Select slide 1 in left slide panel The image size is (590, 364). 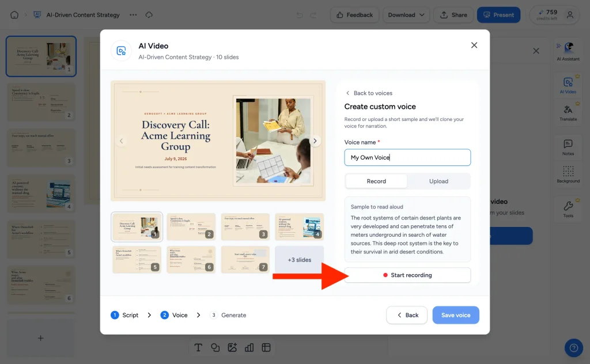point(41,56)
